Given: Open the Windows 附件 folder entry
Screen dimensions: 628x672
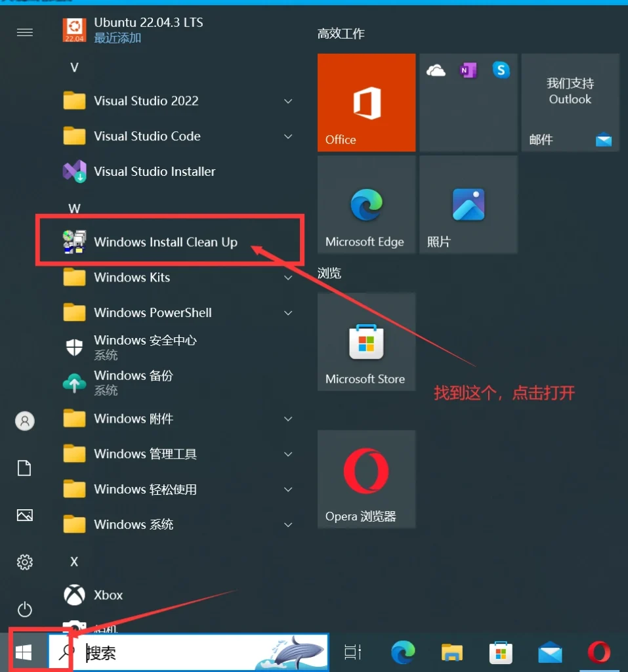Looking at the screenshot, I should point(178,419).
